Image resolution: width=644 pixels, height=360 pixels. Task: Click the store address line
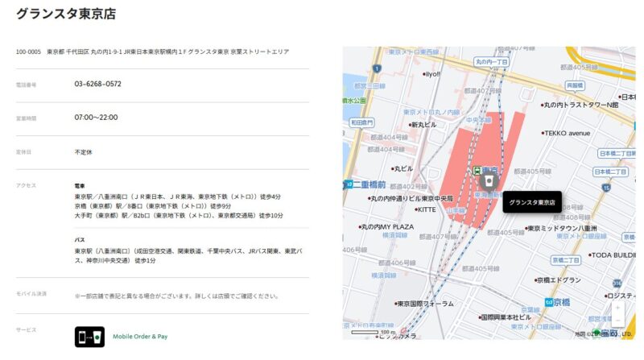152,52
